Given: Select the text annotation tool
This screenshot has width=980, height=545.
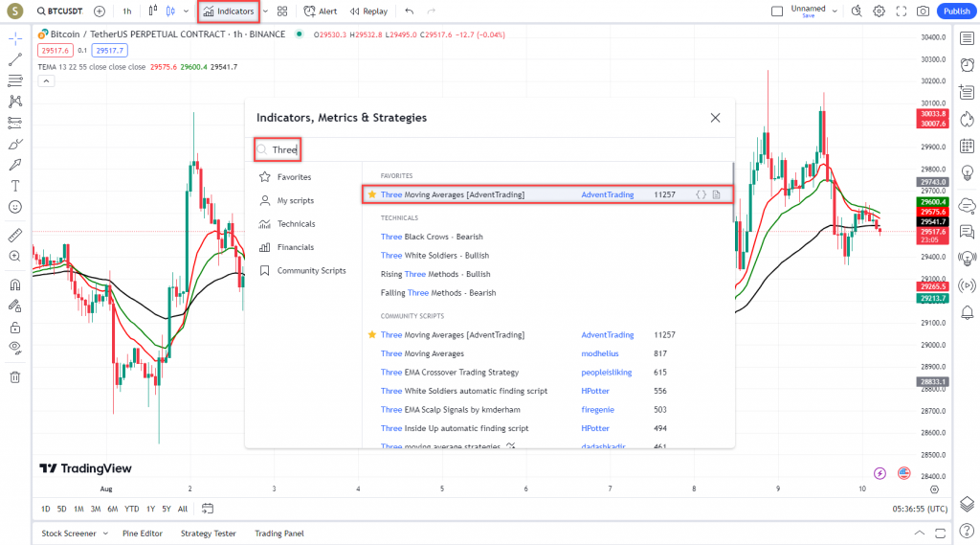Looking at the screenshot, I should tap(15, 186).
